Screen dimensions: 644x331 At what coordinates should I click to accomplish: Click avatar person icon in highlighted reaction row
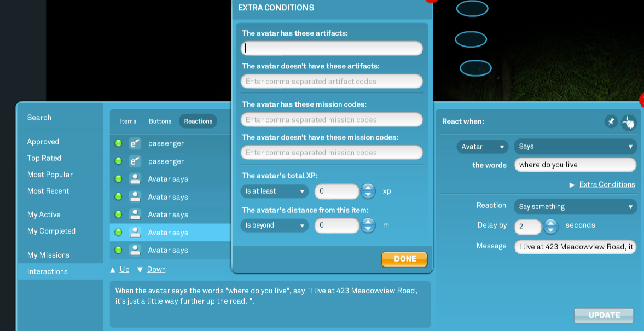(135, 233)
